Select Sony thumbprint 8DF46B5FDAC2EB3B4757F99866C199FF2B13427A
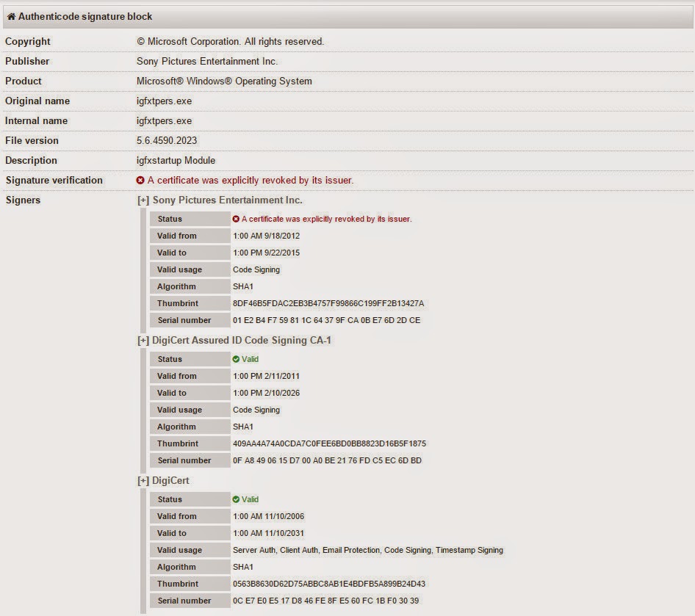 coord(328,303)
